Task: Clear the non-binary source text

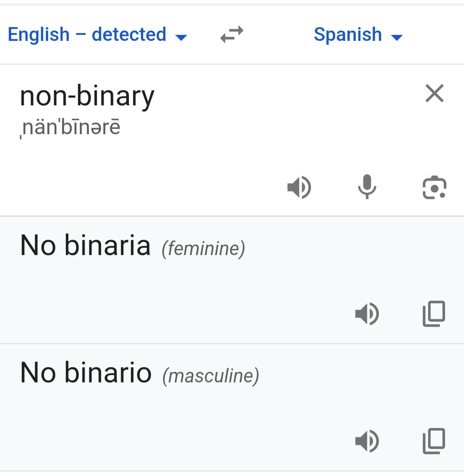Action: point(434,93)
